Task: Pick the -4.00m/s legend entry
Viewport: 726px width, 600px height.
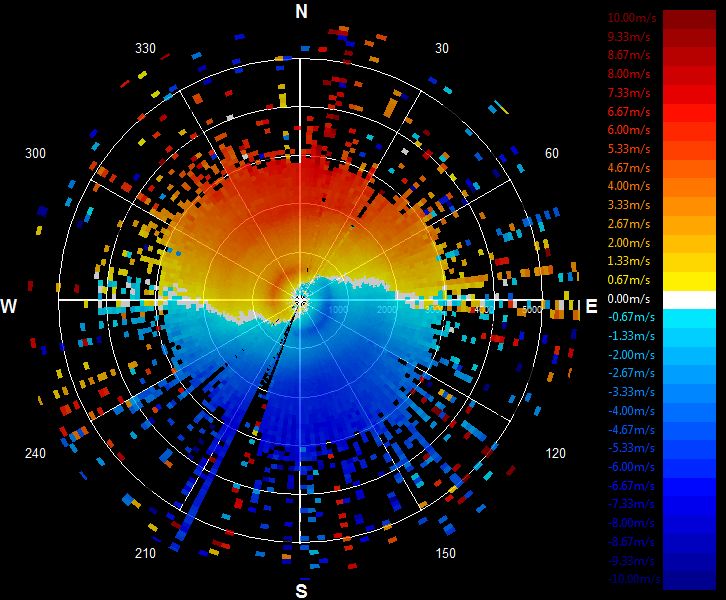Action: coord(631,411)
